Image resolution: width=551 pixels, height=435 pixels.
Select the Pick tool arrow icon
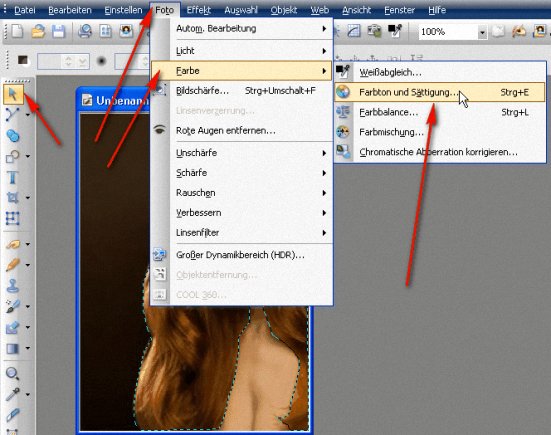[x=13, y=94]
